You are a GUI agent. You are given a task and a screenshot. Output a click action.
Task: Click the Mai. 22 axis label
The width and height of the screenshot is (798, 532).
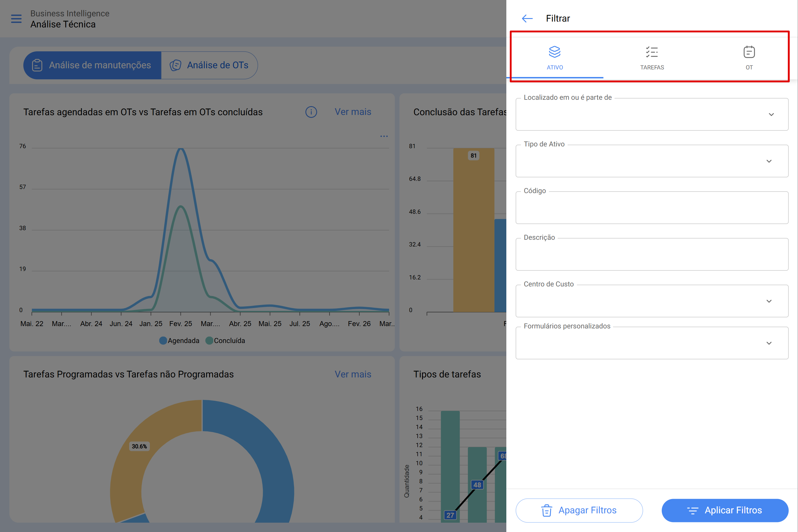pyautogui.click(x=32, y=324)
